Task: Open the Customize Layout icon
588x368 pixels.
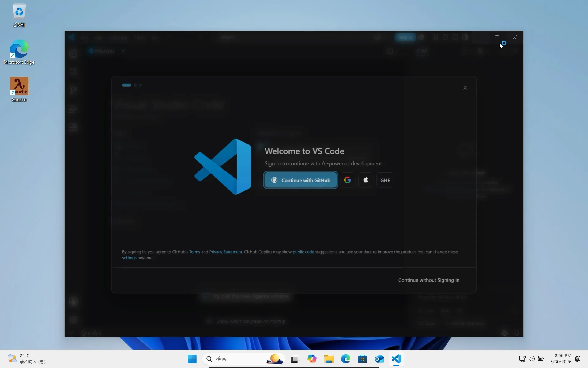Action: click(435, 37)
